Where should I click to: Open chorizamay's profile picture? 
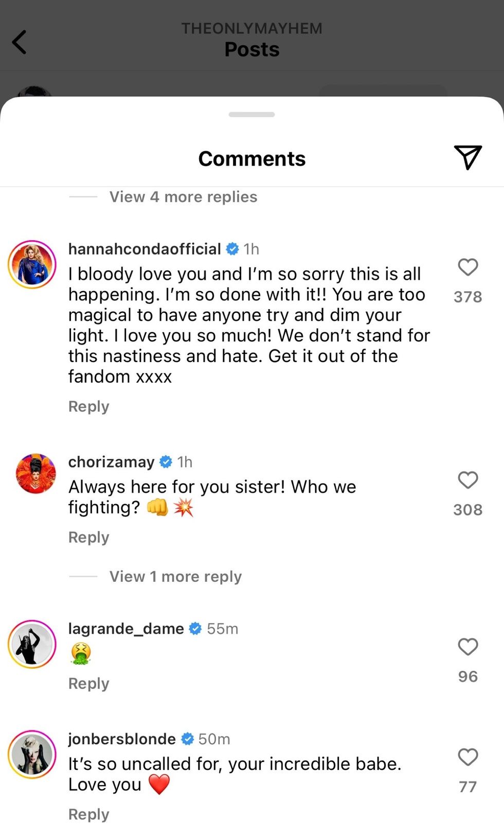tap(35, 473)
